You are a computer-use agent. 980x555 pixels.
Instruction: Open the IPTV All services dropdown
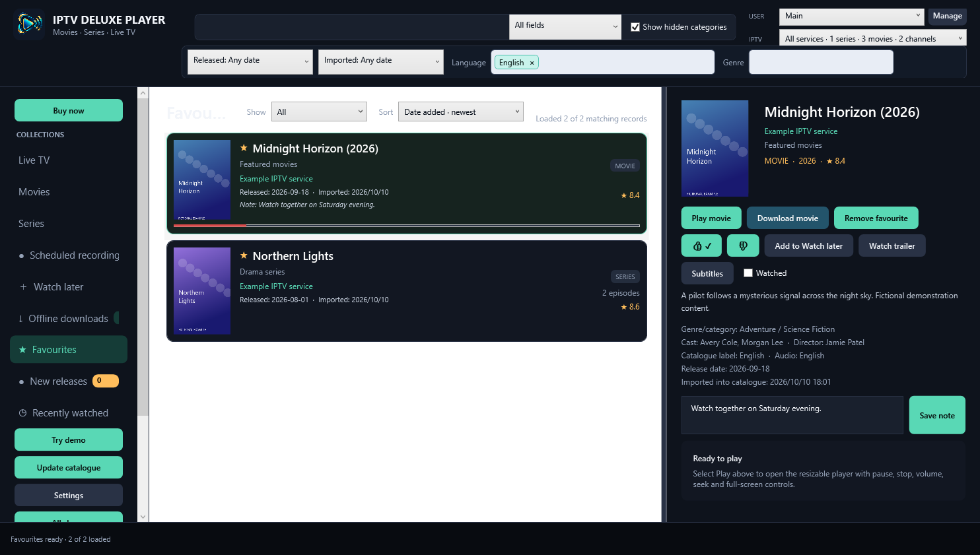point(872,38)
